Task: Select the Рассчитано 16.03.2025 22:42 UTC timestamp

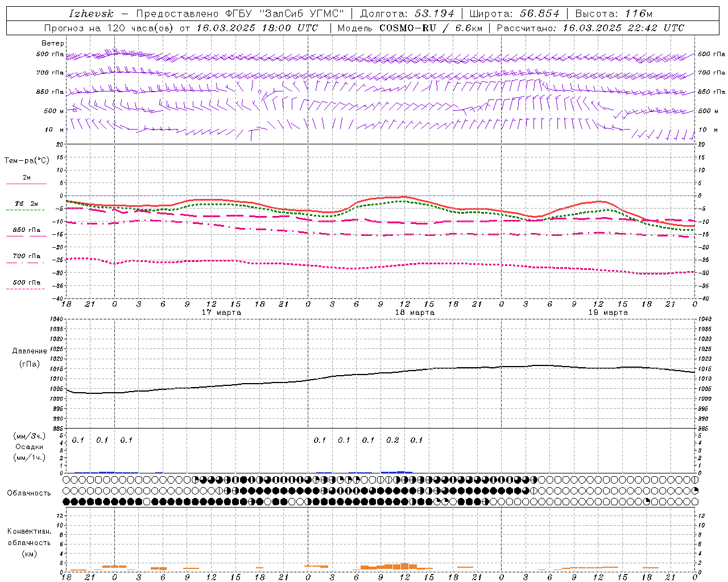Action: point(590,28)
